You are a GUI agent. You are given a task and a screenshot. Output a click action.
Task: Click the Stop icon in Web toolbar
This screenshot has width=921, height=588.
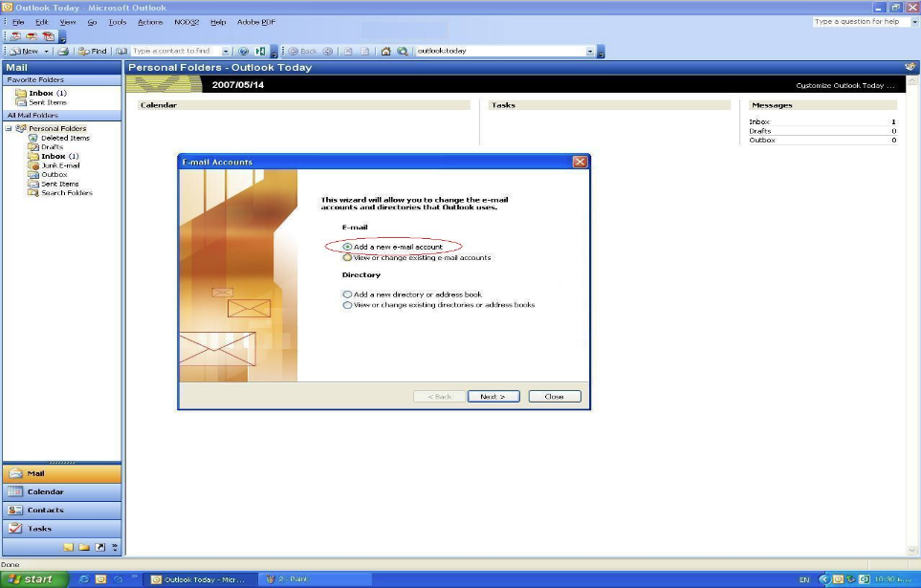point(348,51)
